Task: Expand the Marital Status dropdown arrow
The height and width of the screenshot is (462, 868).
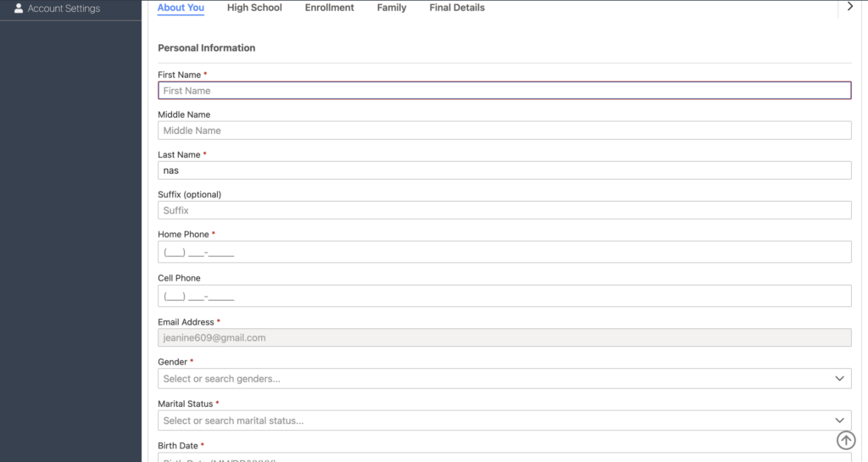Action: [839, 420]
